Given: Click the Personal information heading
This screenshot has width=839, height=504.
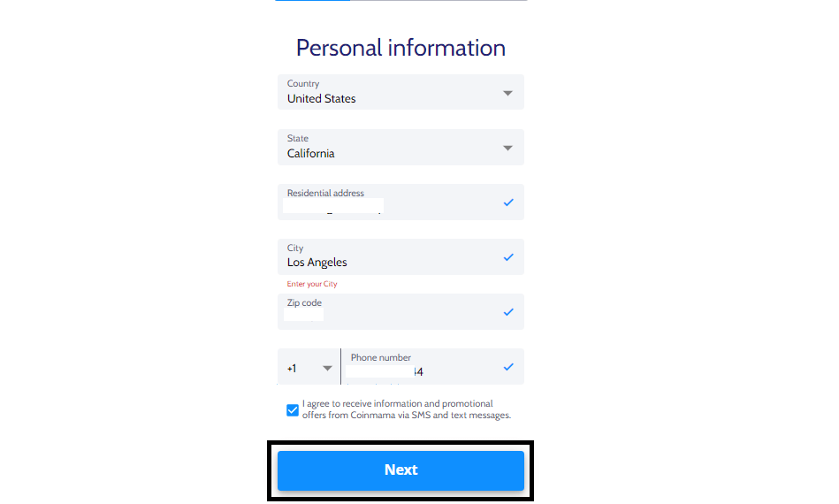Looking at the screenshot, I should coord(400,48).
